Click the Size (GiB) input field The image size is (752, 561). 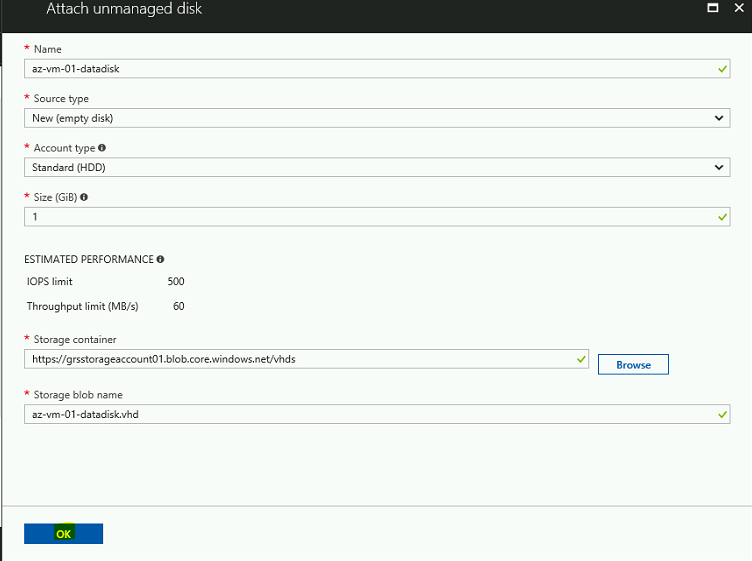coord(377,217)
